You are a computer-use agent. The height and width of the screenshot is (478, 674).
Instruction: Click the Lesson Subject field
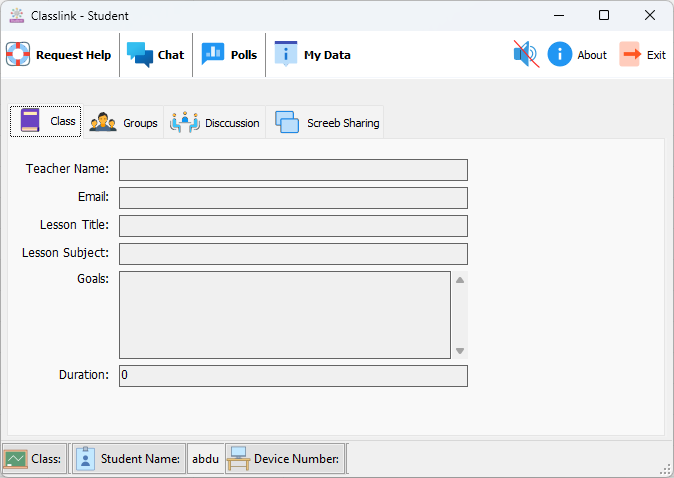294,254
